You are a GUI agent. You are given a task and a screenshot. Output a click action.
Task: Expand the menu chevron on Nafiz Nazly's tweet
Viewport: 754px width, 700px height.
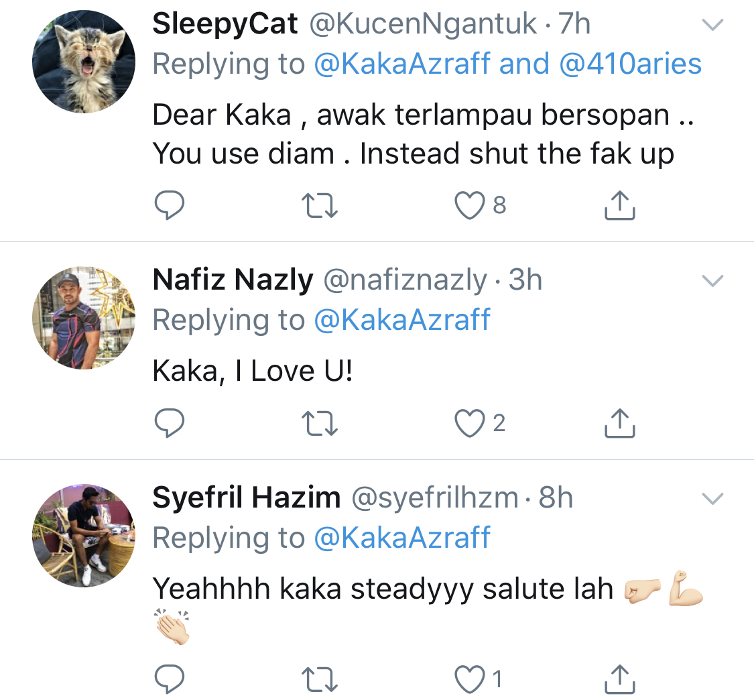(x=712, y=281)
